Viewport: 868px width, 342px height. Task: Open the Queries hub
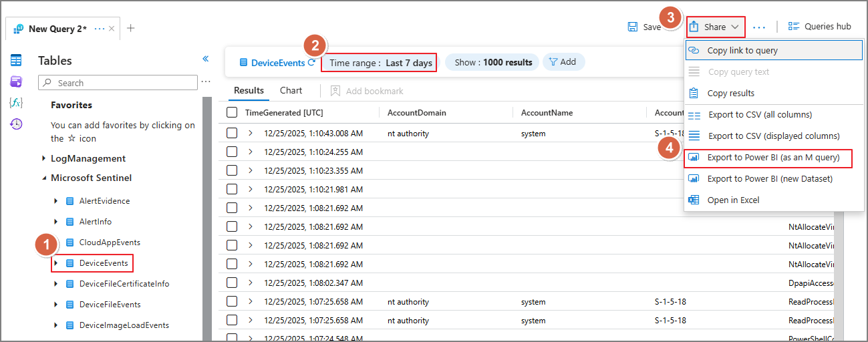820,27
